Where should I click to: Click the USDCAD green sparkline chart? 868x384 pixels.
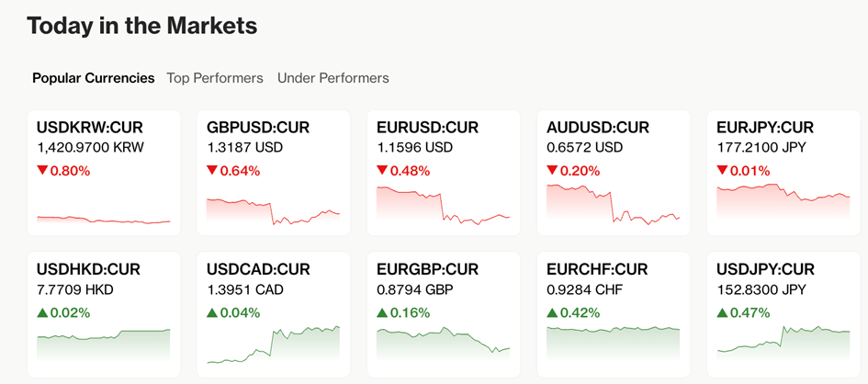[273, 345]
